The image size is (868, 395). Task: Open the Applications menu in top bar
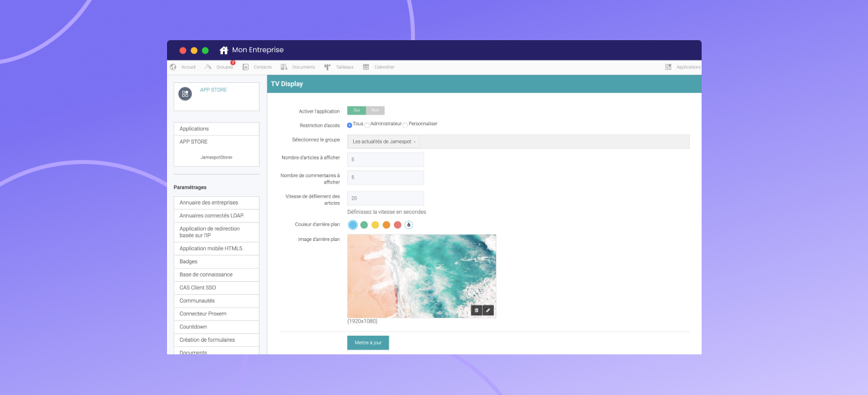pyautogui.click(x=688, y=67)
